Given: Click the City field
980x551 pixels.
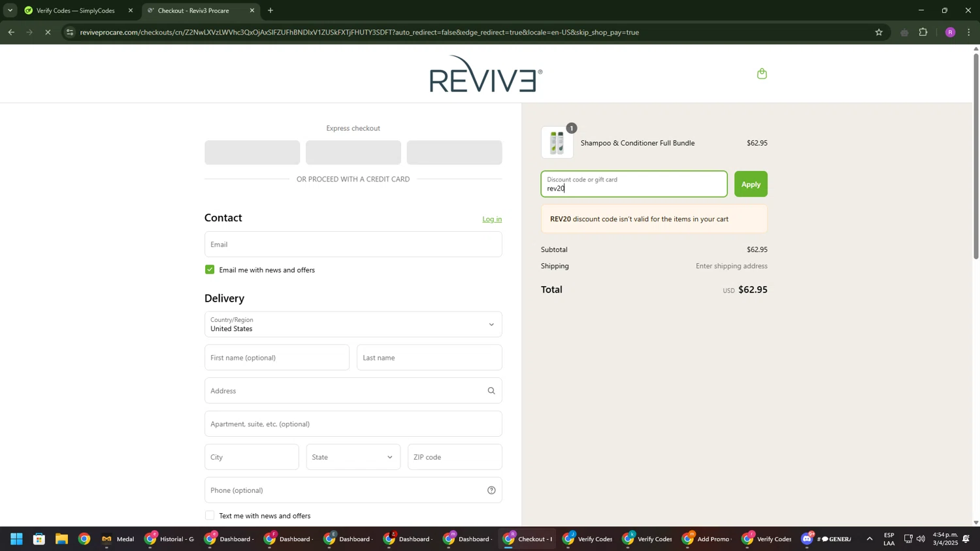Looking at the screenshot, I should coord(252,457).
